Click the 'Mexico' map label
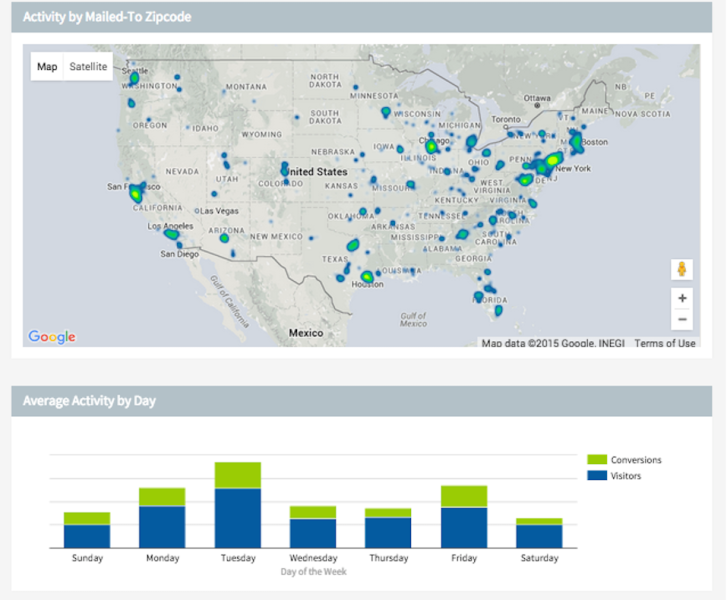This screenshot has height=600, width=727. click(306, 333)
